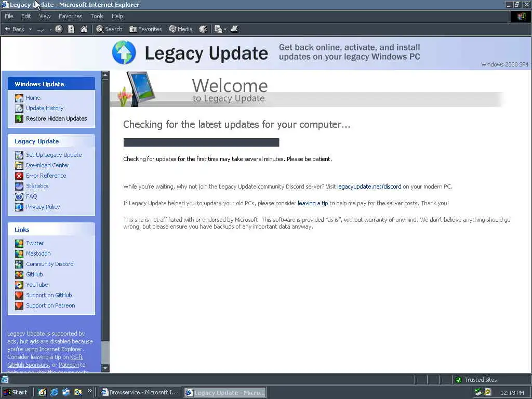The width and height of the screenshot is (532, 399).
Task: Click the red Error Reference icon
Action: click(x=19, y=176)
